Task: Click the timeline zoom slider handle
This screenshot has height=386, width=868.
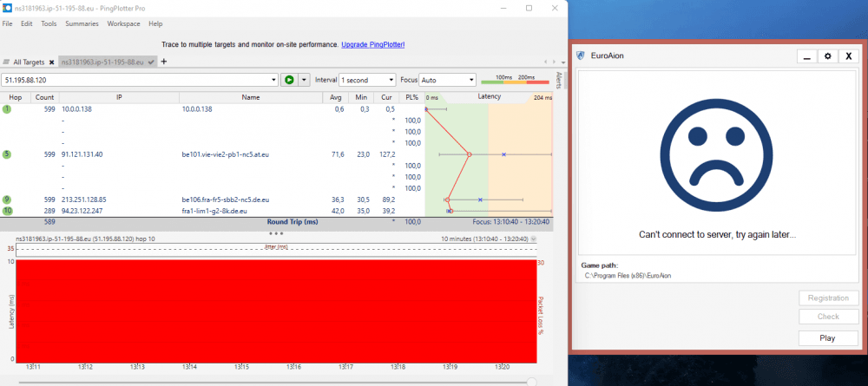Action: click(x=531, y=381)
